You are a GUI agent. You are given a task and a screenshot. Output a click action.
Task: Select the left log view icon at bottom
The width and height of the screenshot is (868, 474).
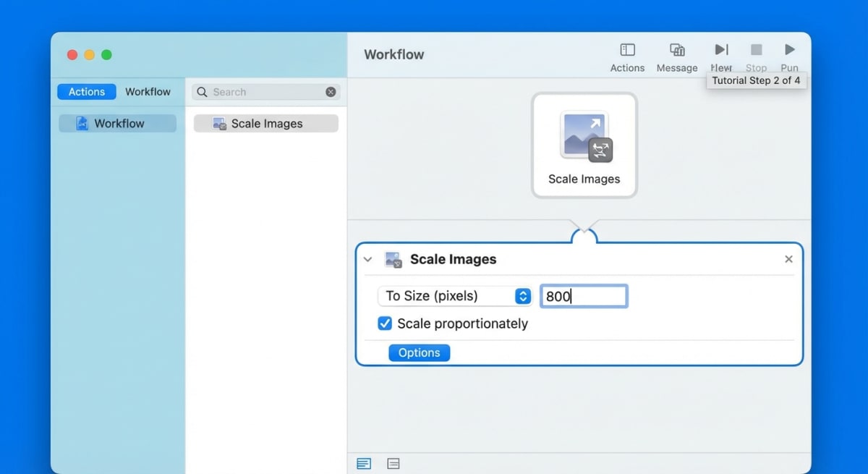(x=364, y=463)
